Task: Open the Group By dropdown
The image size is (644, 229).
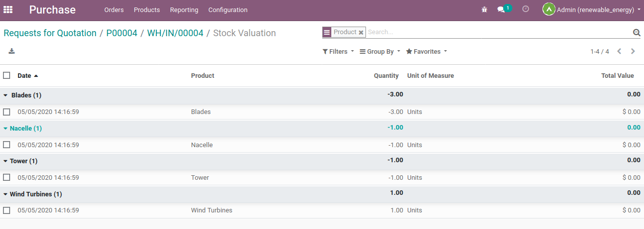Action: [x=380, y=52]
